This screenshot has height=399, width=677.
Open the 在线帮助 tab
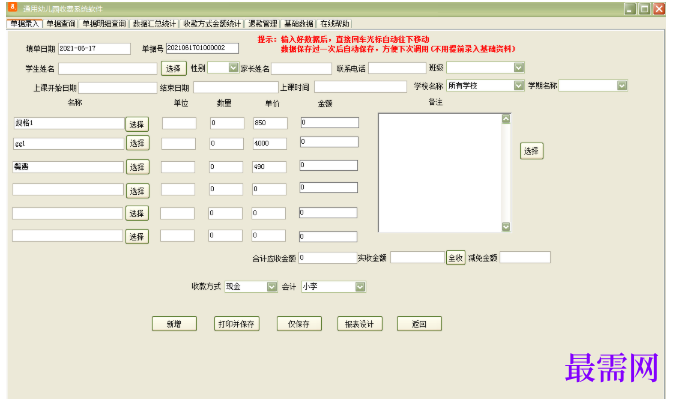pyautogui.click(x=335, y=24)
